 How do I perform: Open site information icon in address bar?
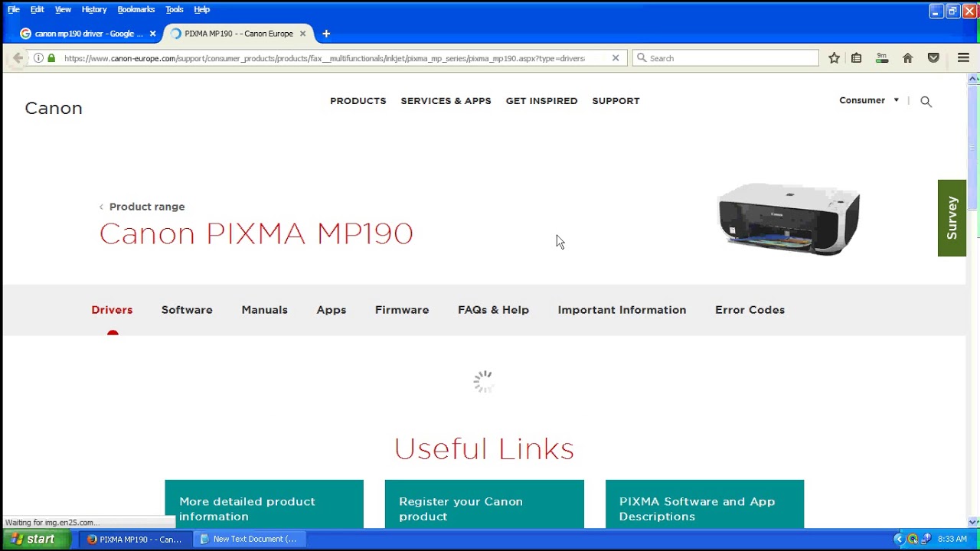pyautogui.click(x=38, y=58)
